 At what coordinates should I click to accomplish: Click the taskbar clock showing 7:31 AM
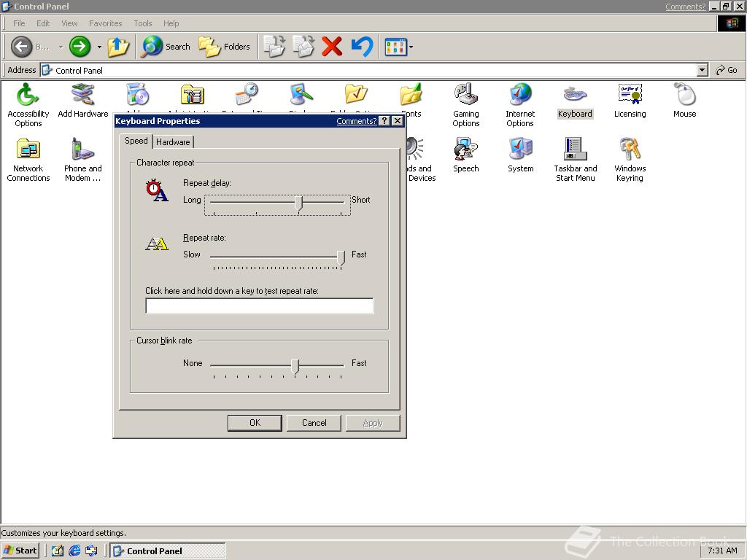pyautogui.click(x=722, y=551)
